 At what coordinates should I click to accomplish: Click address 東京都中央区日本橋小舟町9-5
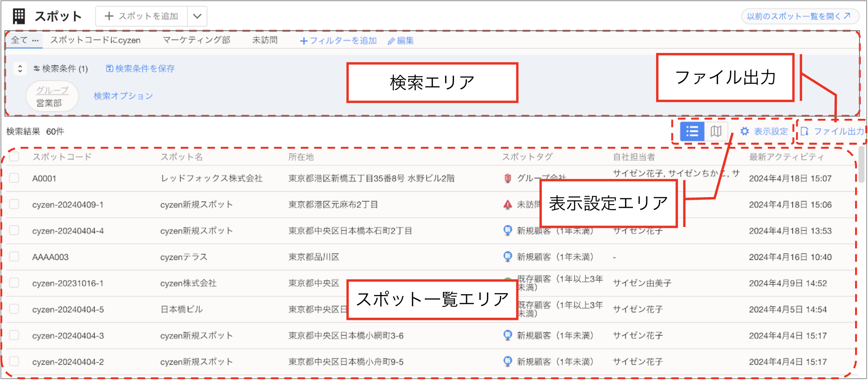pos(346,362)
